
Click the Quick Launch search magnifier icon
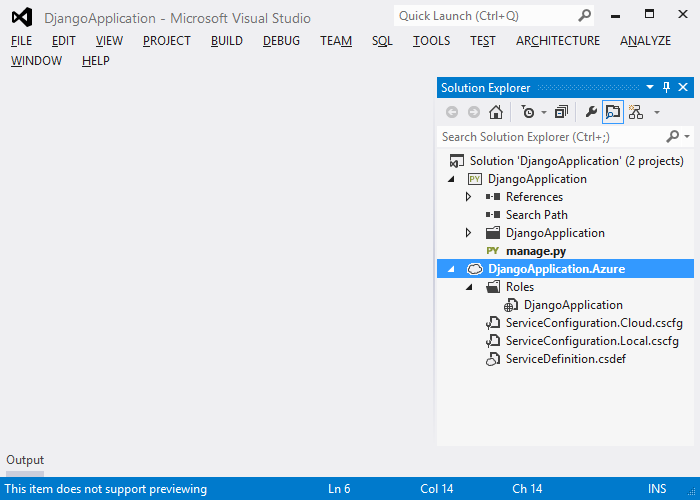point(584,16)
